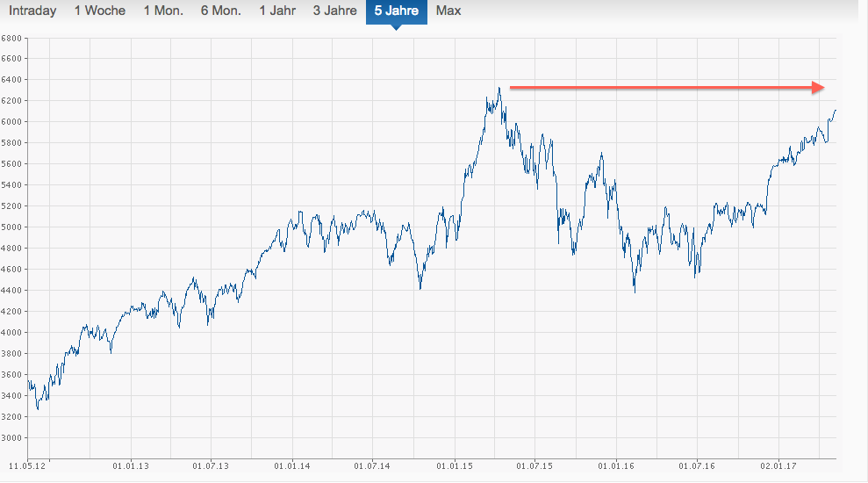The height and width of the screenshot is (483, 868).
Task: Click the chart peak near 6300
Action: pos(499,88)
